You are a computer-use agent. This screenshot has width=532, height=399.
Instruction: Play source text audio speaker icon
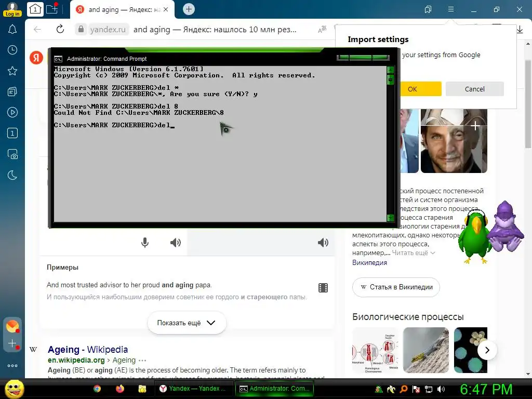pyautogui.click(x=176, y=243)
